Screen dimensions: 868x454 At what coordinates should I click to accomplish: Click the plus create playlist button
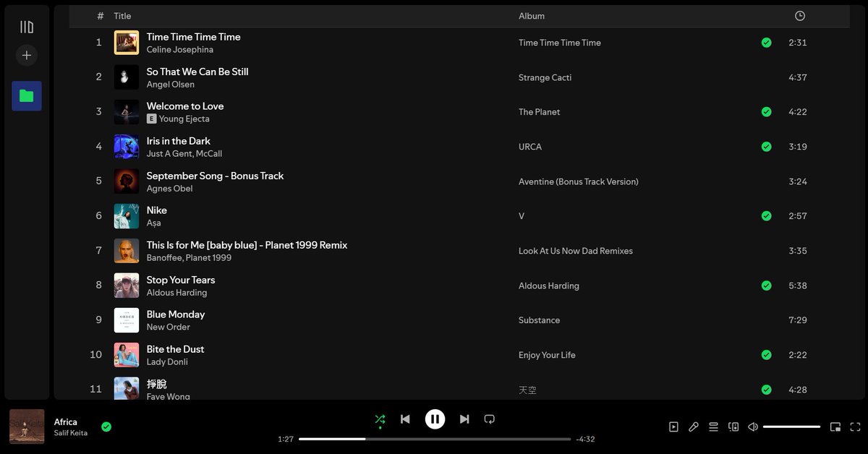[x=27, y=55]
